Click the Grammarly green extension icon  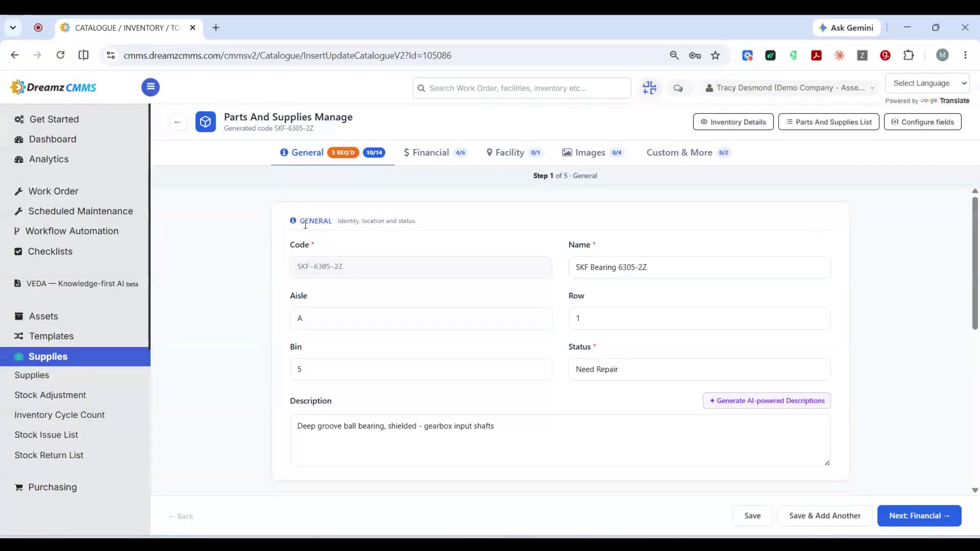click(x=793, y=55)
